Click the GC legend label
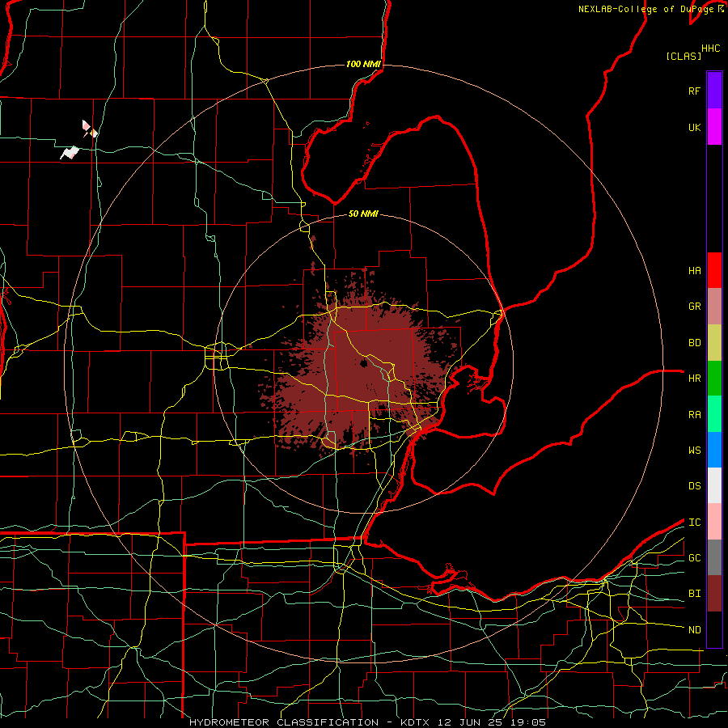The height and width of the screenshot is (728, 728). [694, 558]
